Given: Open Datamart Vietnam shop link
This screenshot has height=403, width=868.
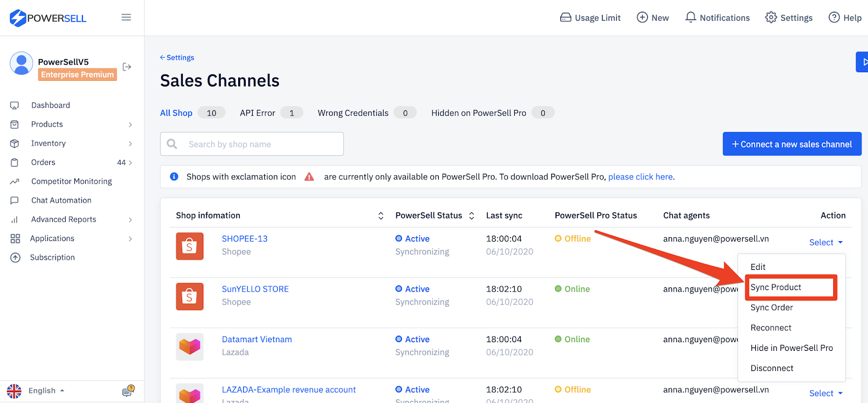Looking at the screenshot, I should tap(257, 339).
